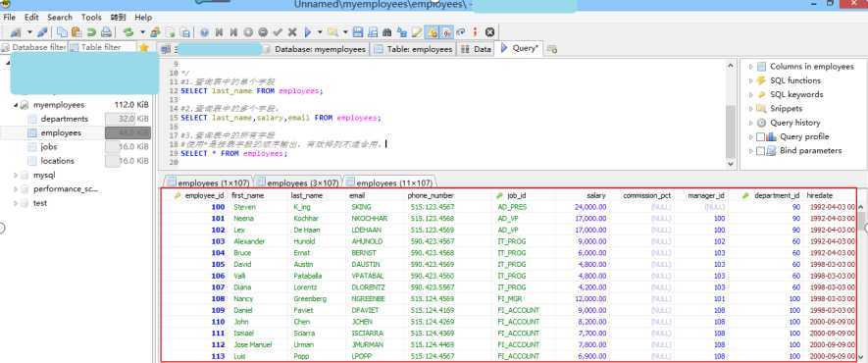
Task: Expand the SQL keywords node
Action: pos(751,94)
